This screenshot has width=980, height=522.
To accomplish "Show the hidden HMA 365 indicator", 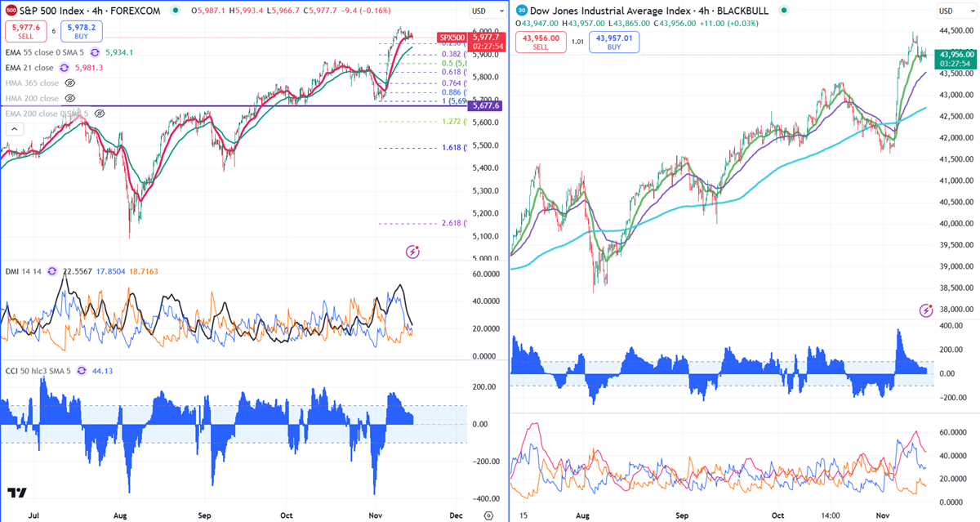I will [69, 83].
